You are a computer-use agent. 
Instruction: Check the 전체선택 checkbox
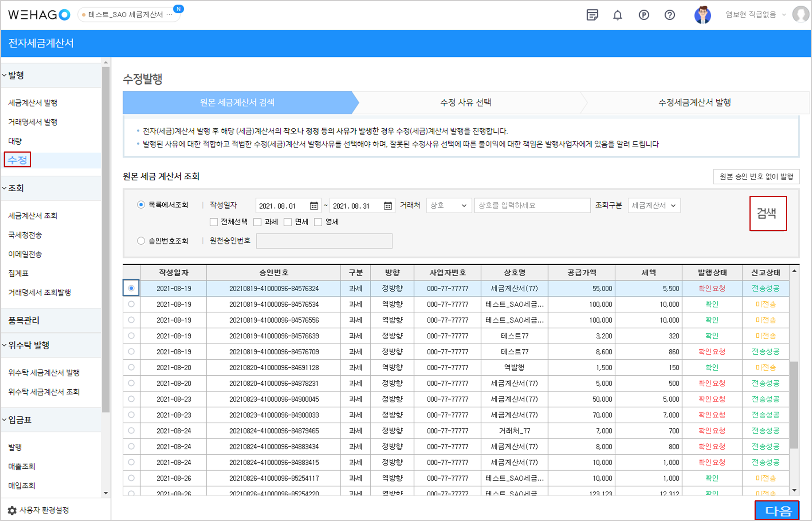pyautogui.click(x=214, y=222)
